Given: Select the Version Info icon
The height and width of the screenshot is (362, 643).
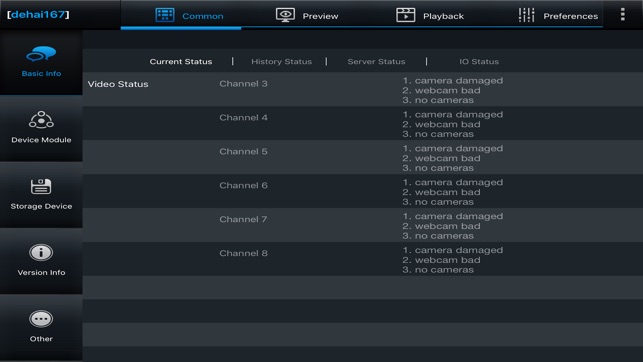Looking at the screenshot, I should click(x=41, y=253).
